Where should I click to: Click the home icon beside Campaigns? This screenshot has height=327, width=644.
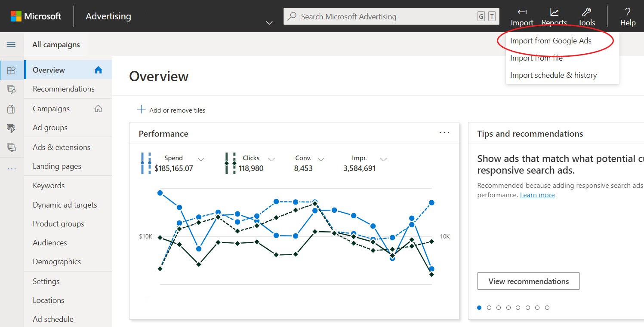click(99, 108)
